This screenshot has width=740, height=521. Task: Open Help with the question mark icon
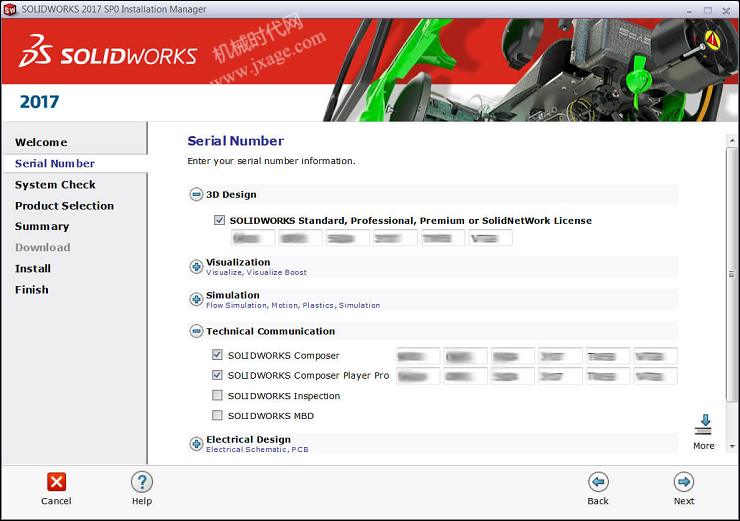coord(142,482)
